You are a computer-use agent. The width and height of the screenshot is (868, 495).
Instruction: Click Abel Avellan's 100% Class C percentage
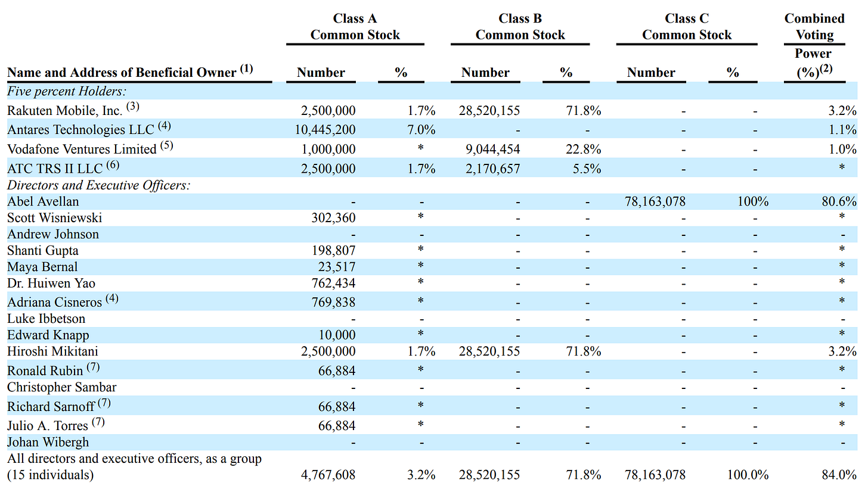point(753,201)
